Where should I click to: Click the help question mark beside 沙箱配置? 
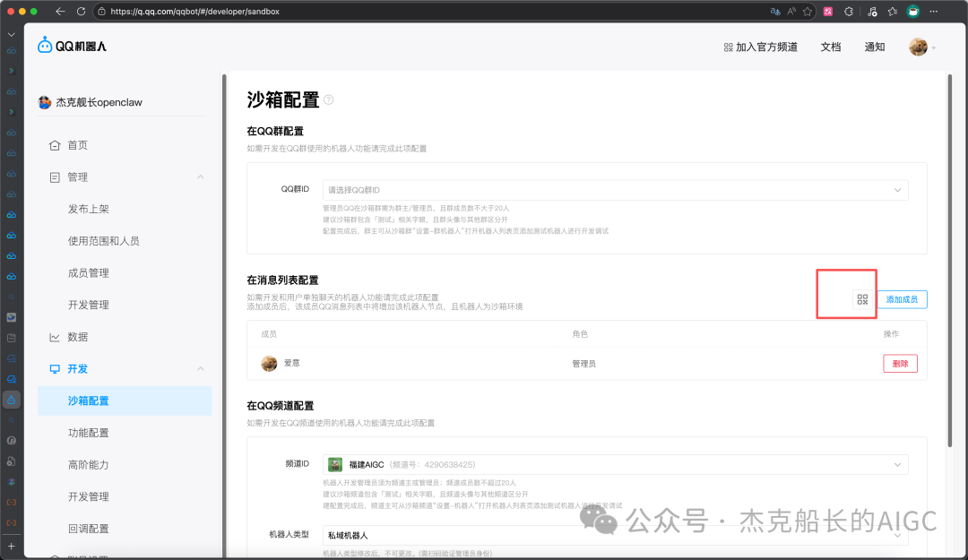[328, 99]
